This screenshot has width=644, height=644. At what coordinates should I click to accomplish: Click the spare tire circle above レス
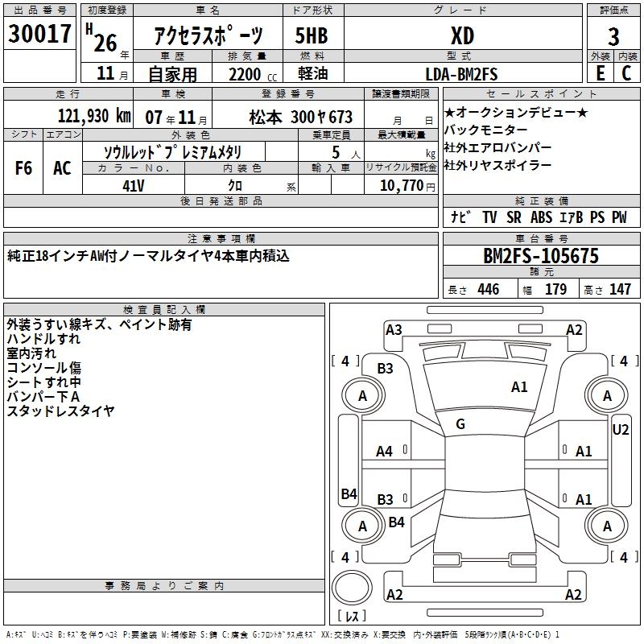[352, 588]
